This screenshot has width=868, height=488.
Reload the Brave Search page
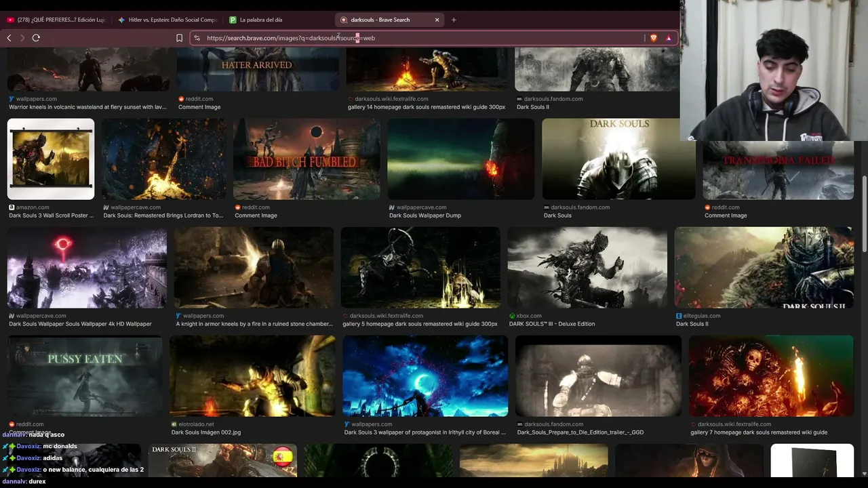[36, 38]
